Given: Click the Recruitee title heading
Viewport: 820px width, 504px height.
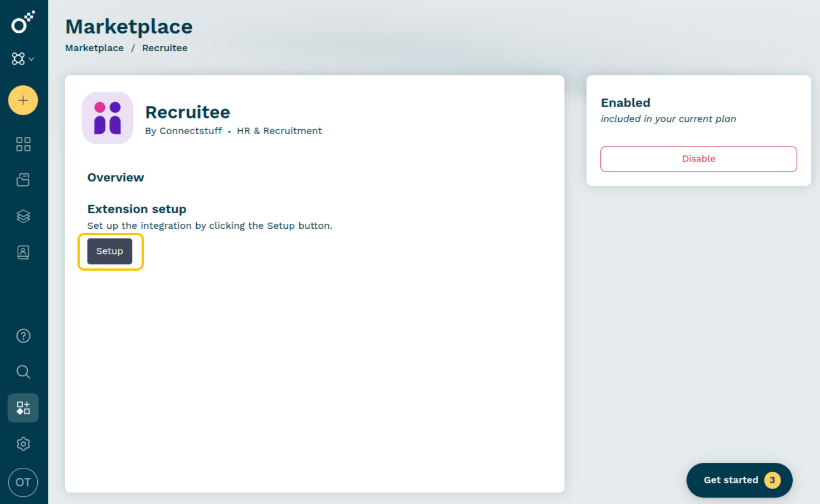Looking at the screenshot, I should tap(187, 112).
